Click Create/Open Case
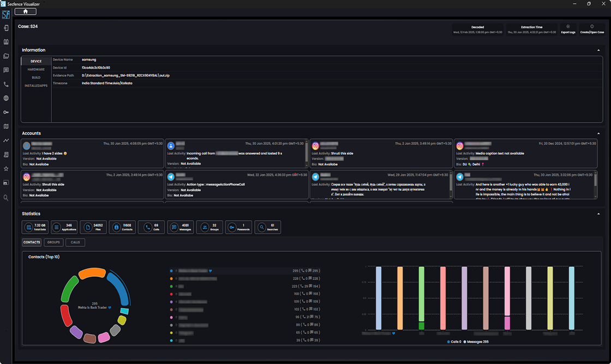 pyautogui.click(x=592, y=29)
